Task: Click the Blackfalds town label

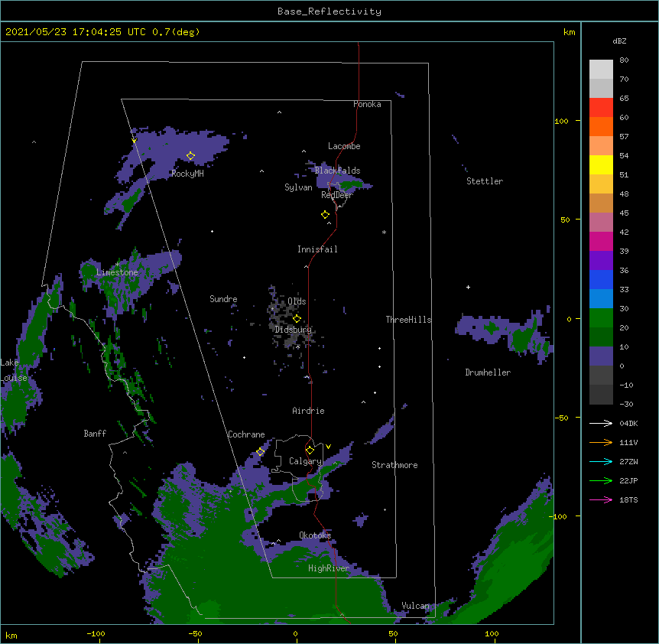Action: [x=337, y=171]
